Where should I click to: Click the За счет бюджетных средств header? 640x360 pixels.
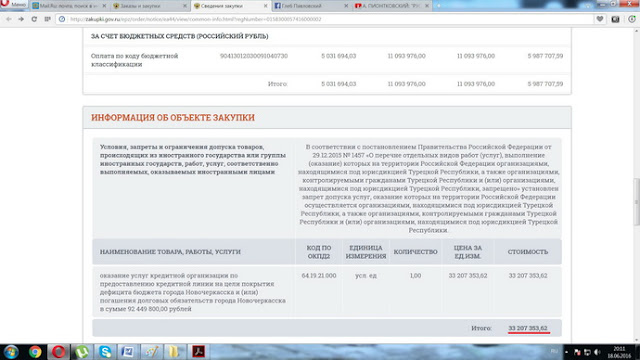point(180,36)
